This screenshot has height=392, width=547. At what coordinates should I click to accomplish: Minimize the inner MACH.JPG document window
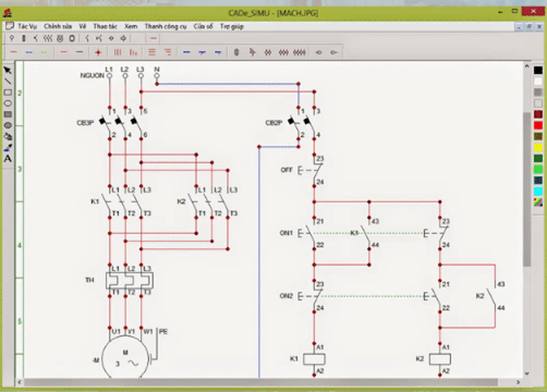(519, 27)
